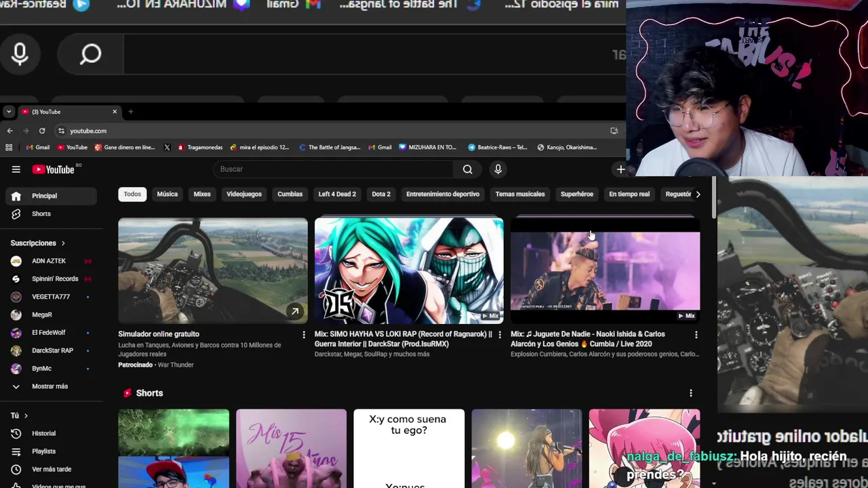Screen dimensions: 868x488
Task: Open the Tragamonedas bookmark
Action: [200, 147]
